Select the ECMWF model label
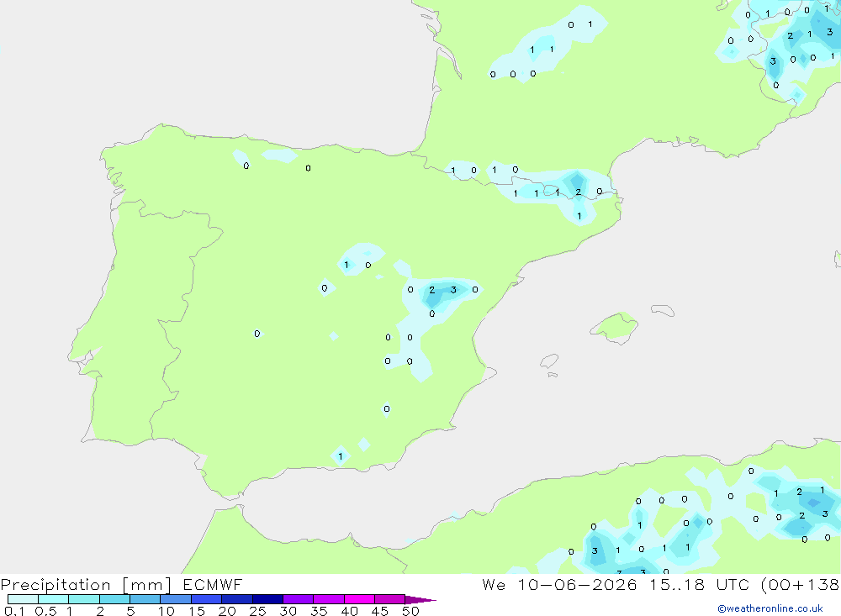841x616 pixels. pyautogui.click(x=213, y=584)
